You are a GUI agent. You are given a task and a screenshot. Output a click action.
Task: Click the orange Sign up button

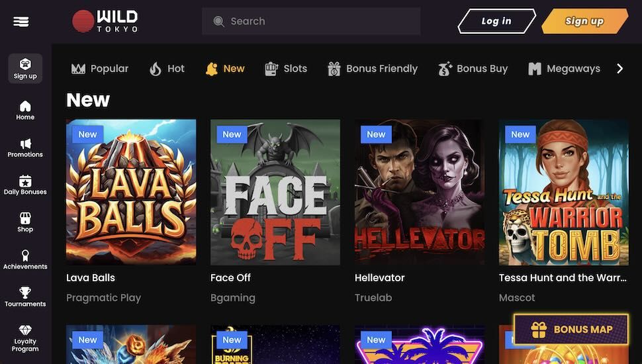(x=584, y=21)
